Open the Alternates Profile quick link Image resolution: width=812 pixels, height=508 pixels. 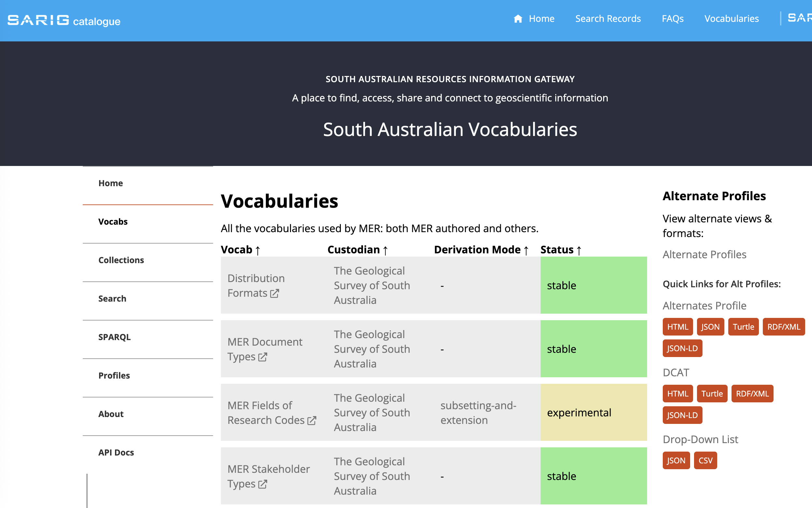(704, 306)
